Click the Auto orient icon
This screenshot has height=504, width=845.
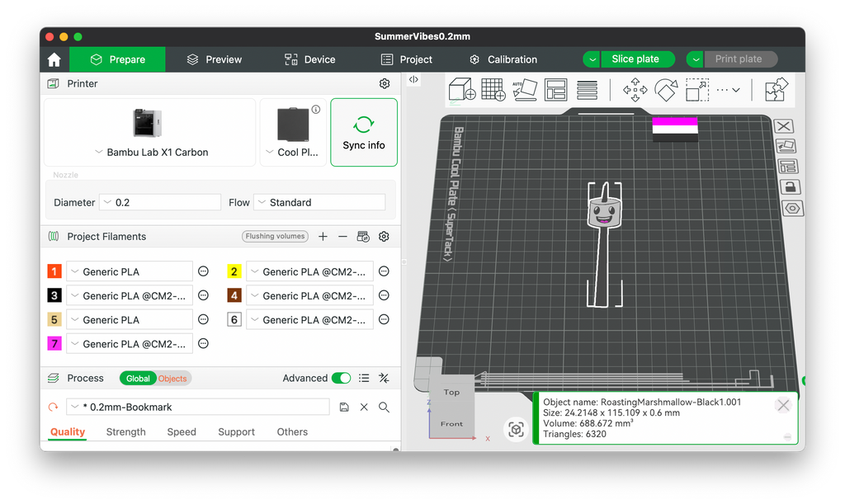524,90
